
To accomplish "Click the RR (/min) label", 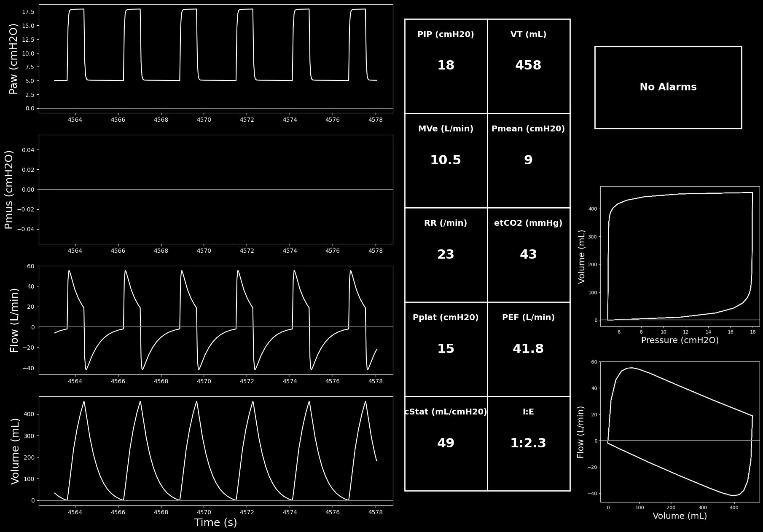I will pos(446,223).
